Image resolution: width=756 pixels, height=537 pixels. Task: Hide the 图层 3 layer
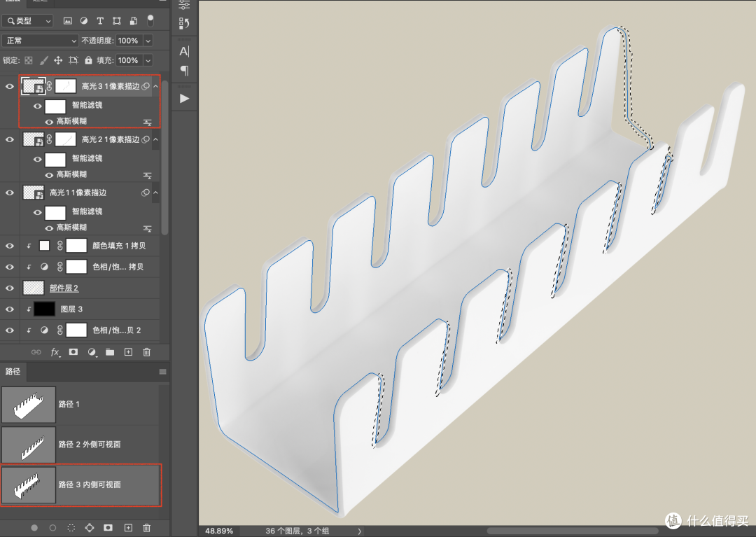click(10, 309)
